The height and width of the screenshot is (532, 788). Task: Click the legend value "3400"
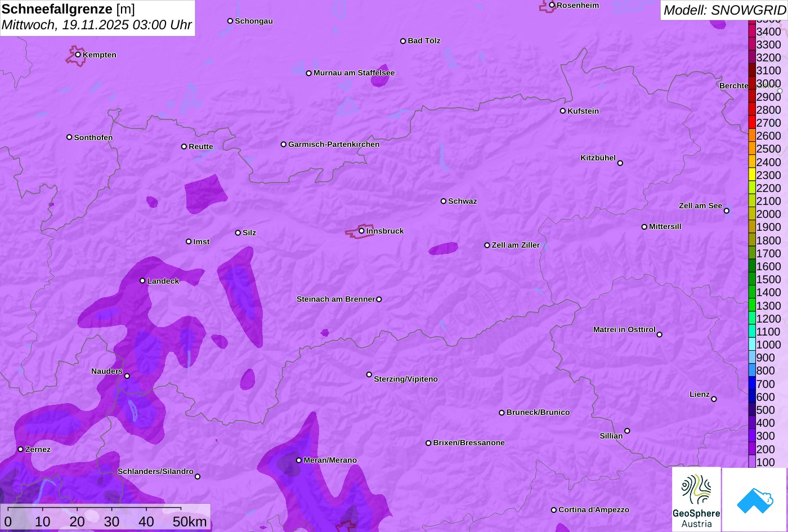point(769,32)
